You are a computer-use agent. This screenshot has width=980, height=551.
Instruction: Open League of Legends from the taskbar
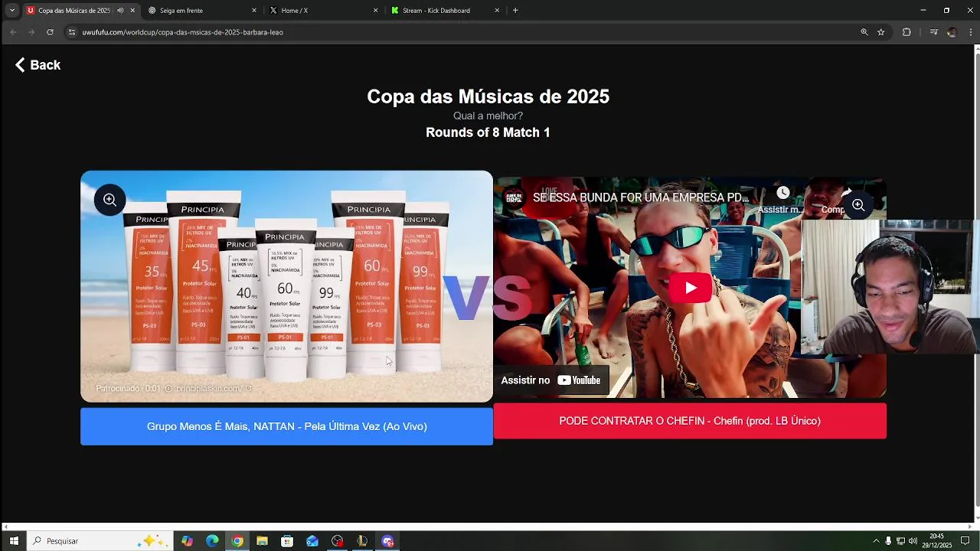click(362, 541)
